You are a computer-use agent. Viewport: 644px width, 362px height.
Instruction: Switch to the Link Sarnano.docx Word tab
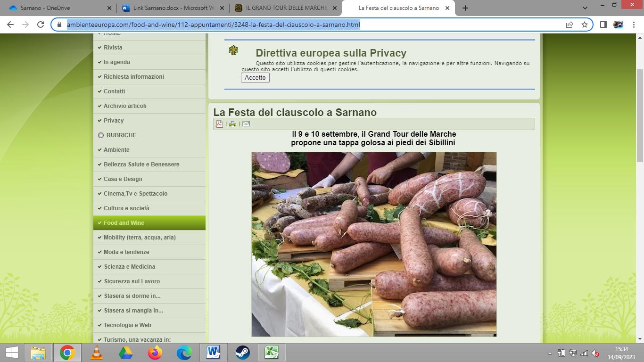(x=173, y=8)
